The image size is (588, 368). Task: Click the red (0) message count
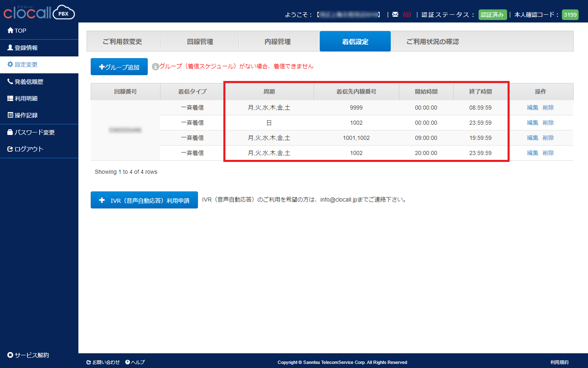click(x=407, y=15)
